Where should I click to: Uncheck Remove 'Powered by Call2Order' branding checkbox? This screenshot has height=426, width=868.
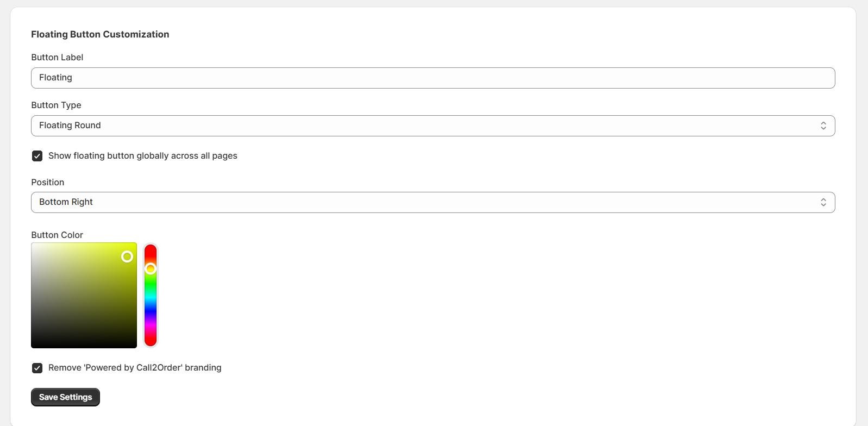pyautogui.click(x=37, y=368)
